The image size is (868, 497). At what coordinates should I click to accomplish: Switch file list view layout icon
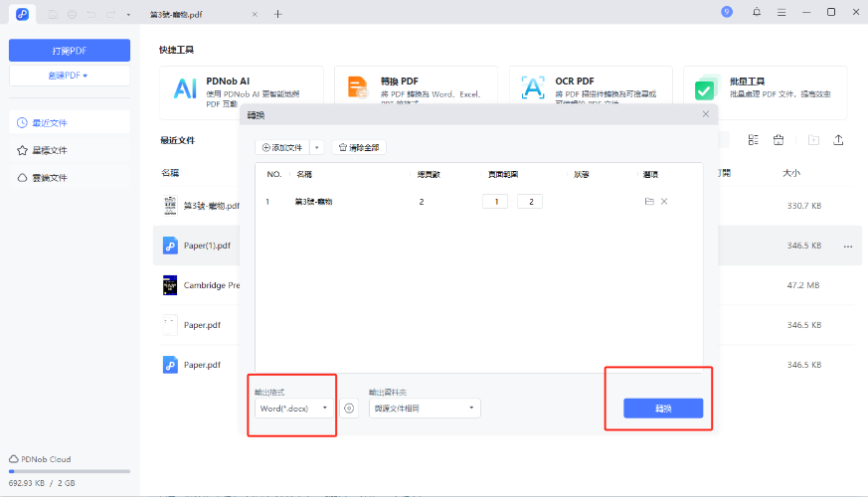coord(753,140)
